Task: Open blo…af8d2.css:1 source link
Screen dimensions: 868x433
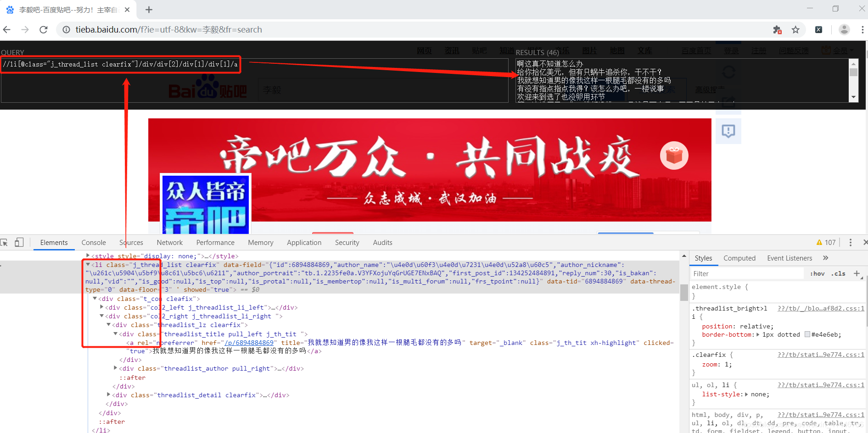Action: tap(821, 308)
